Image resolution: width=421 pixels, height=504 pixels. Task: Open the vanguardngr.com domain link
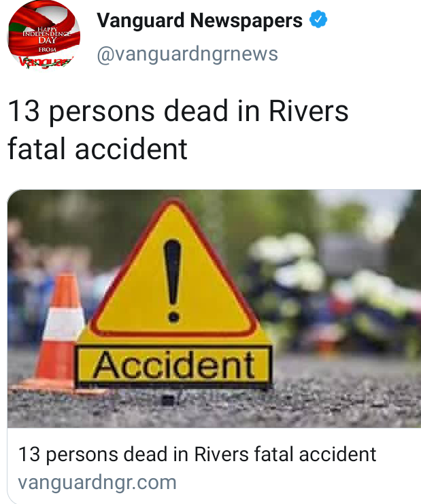[x=97, y=482]
